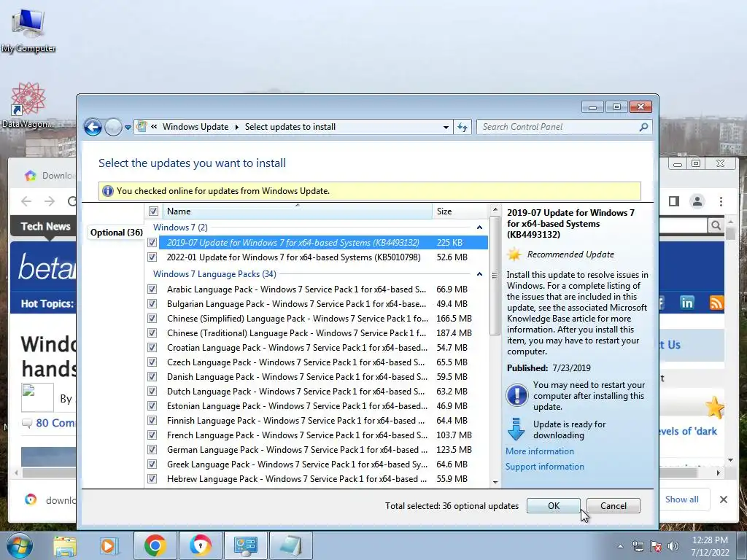Click the Windows Update breadcrumb

(196, 127)
